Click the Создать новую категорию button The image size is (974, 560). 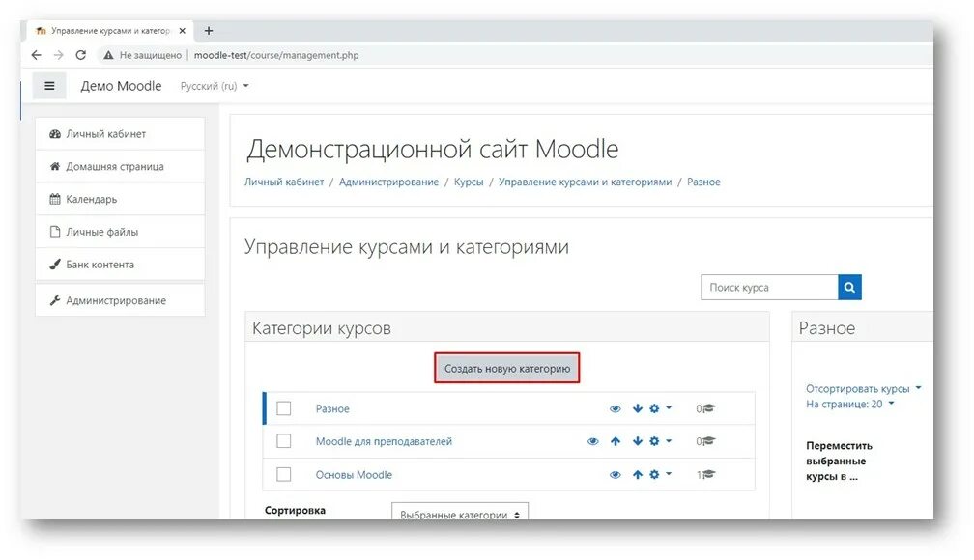(x=507, y=368)
